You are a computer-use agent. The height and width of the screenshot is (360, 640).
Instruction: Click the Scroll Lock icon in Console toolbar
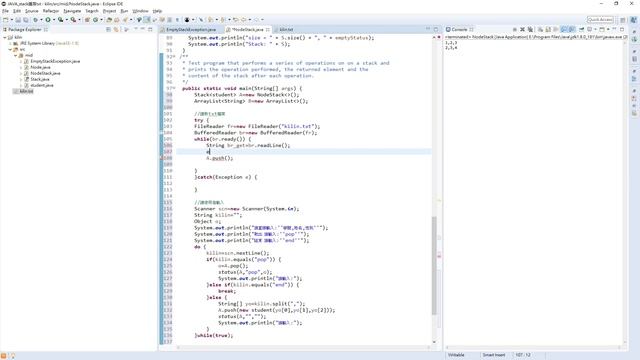click(548, 29)
